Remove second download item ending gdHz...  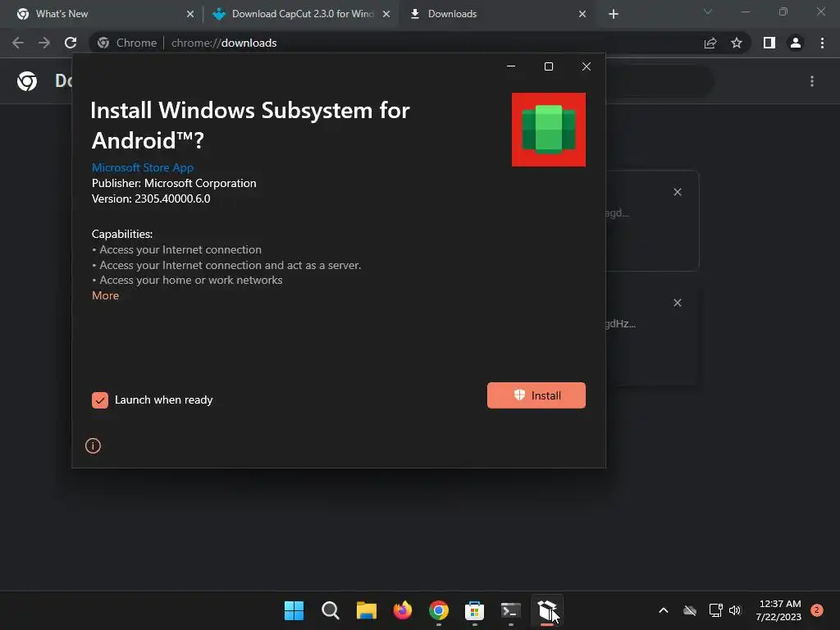(678, 303)
